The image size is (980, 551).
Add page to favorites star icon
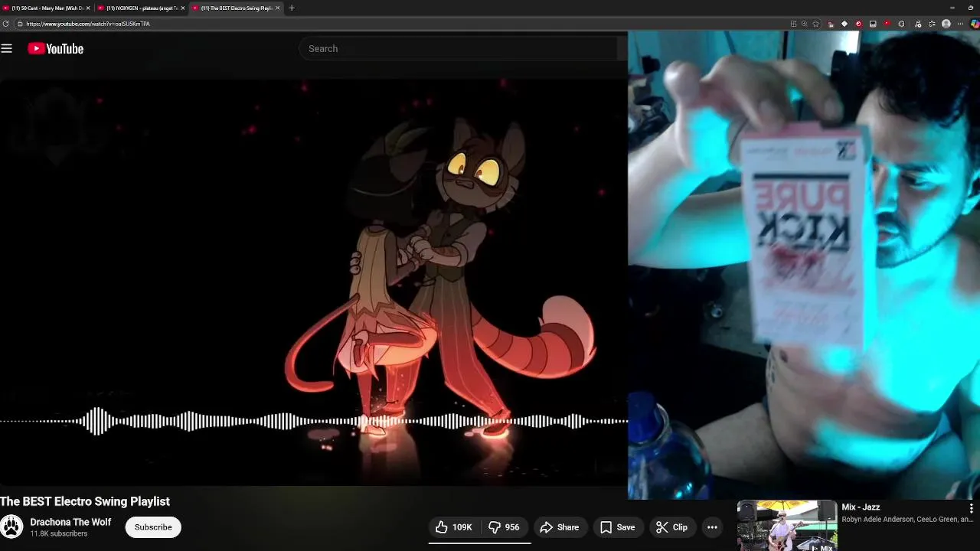click(x=815, y=24)
